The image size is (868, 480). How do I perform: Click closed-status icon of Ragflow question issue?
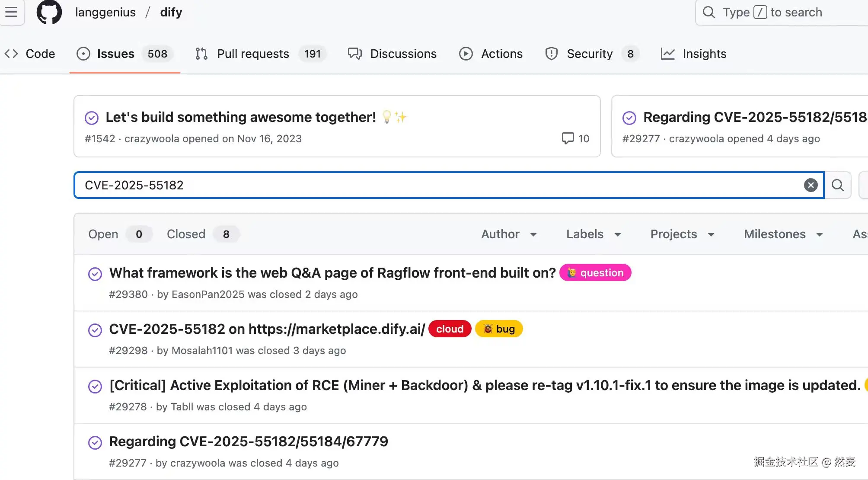[x=95, y=274]
